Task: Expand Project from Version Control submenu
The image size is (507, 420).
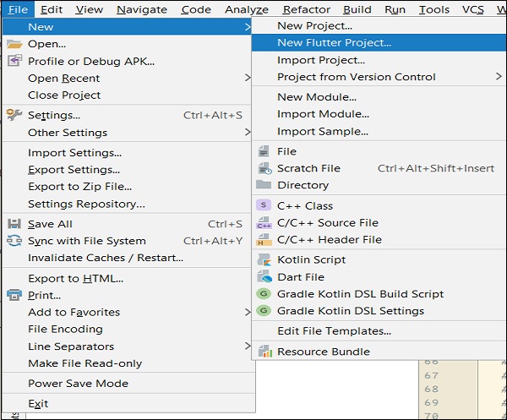Action: tap(499, 77)
